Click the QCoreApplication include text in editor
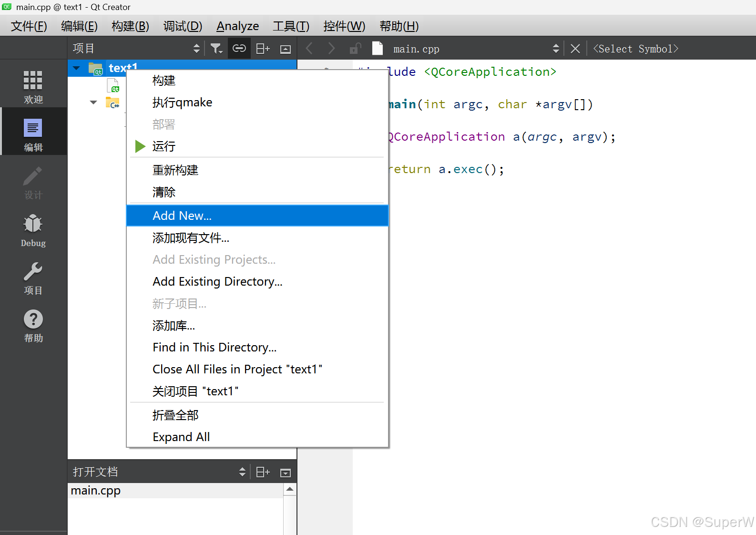 coord(490,72)
